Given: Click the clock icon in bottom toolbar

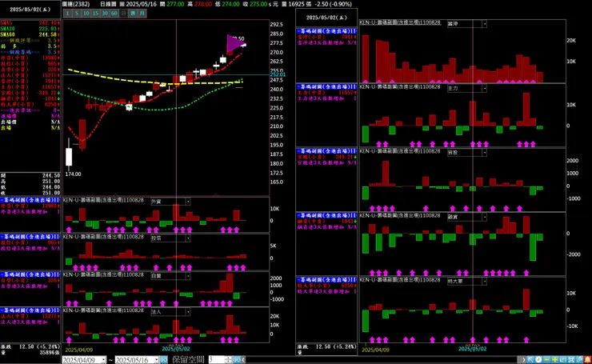Looking at the screenshot, I should (x=538, y=359).
